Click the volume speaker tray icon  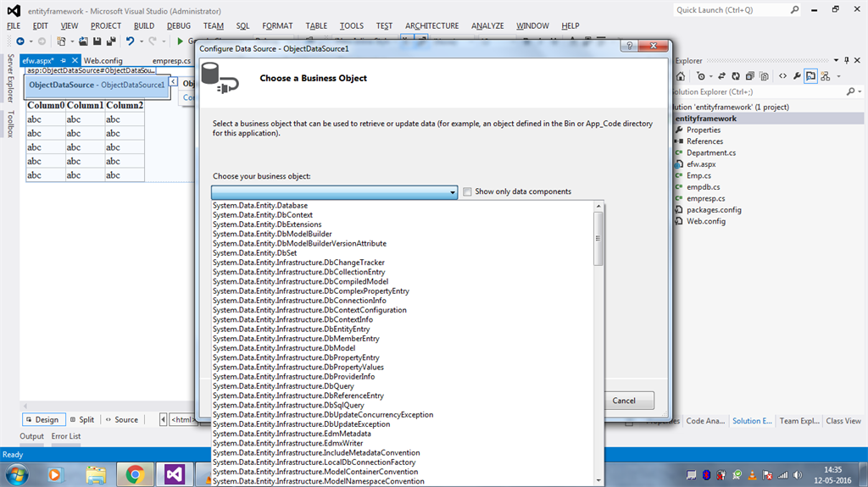[798, 475]
